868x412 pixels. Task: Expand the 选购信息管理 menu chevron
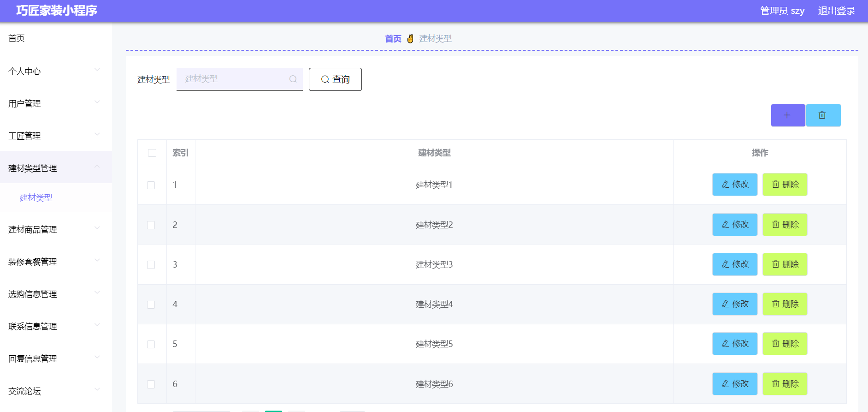97,293
